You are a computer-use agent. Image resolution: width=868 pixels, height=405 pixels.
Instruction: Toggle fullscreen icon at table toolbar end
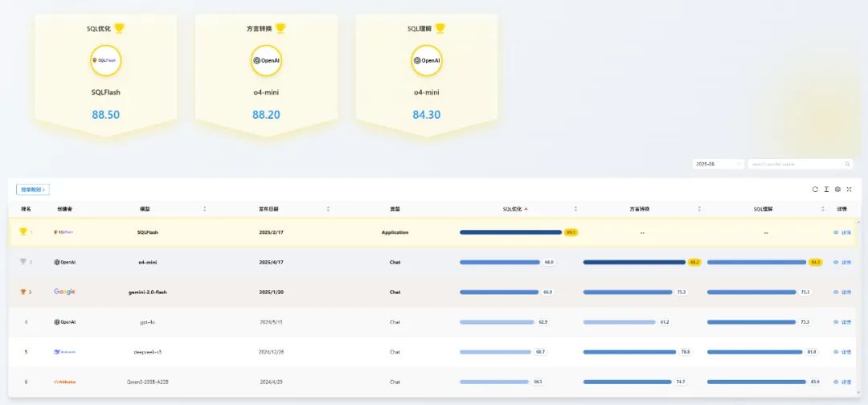[850, 189]
